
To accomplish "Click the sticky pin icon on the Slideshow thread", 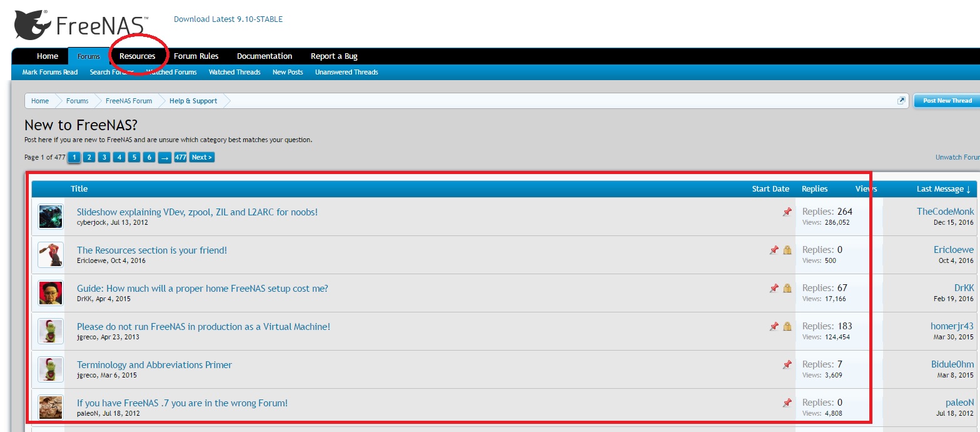I will (x=787, y=212).
